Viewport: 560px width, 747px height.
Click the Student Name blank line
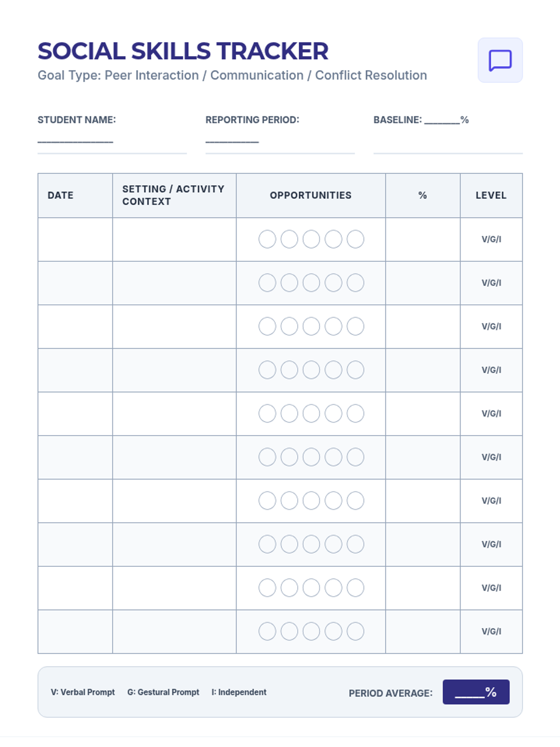pos(75,141)
